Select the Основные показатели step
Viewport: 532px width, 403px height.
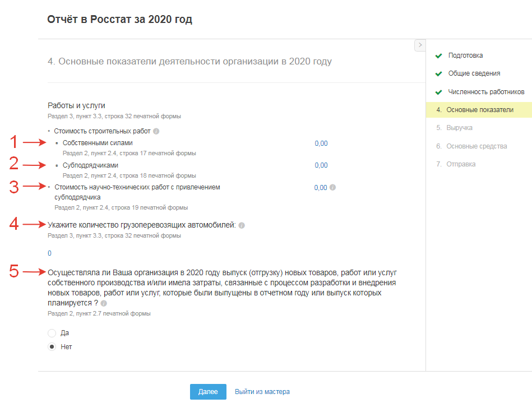click(480, 110)
